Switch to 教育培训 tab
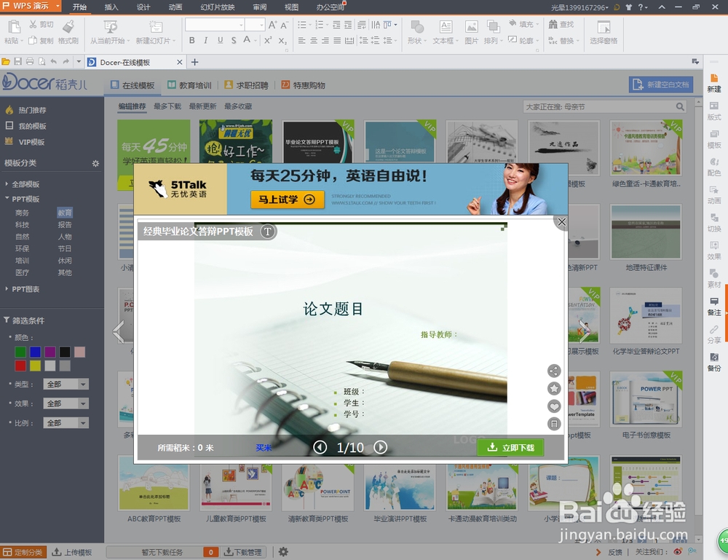Screen dimensions: 728x560 point(189,85)
